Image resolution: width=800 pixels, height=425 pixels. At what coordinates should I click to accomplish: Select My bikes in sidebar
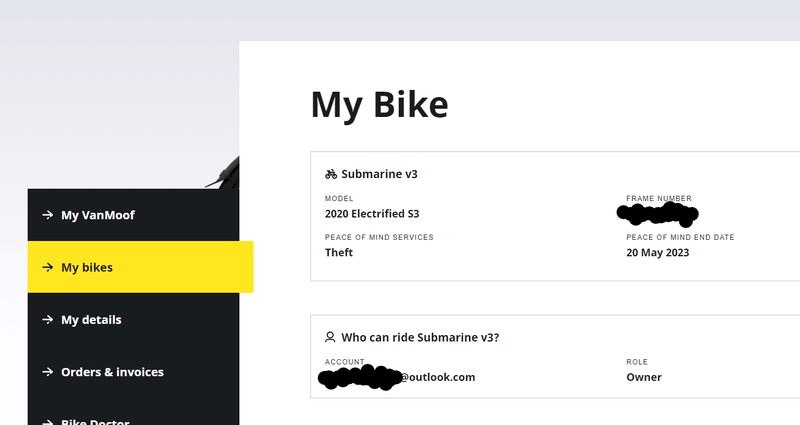click(x=140, y=267)
